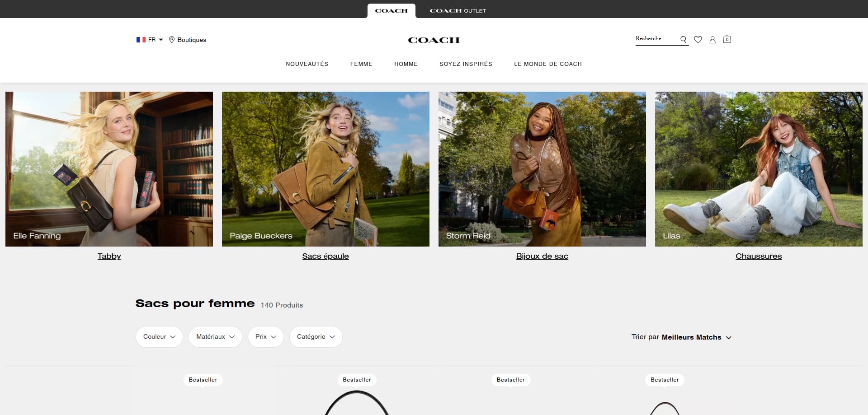This screenshot has height=415, width=868.
Task: Open the Storm Reid campaign image
Action: click(x=542, y=169)
